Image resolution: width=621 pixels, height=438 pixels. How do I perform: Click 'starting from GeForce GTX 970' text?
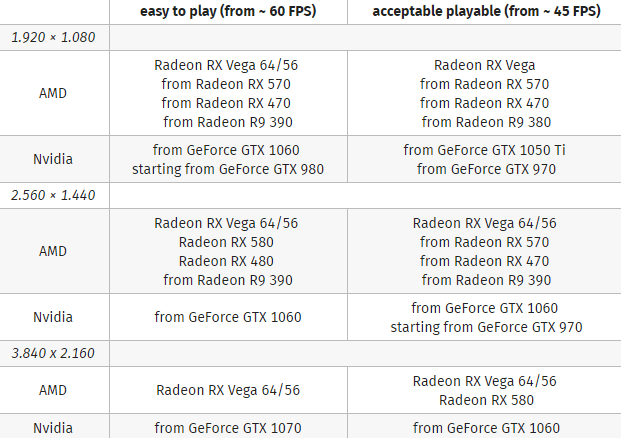coord(486,327)
